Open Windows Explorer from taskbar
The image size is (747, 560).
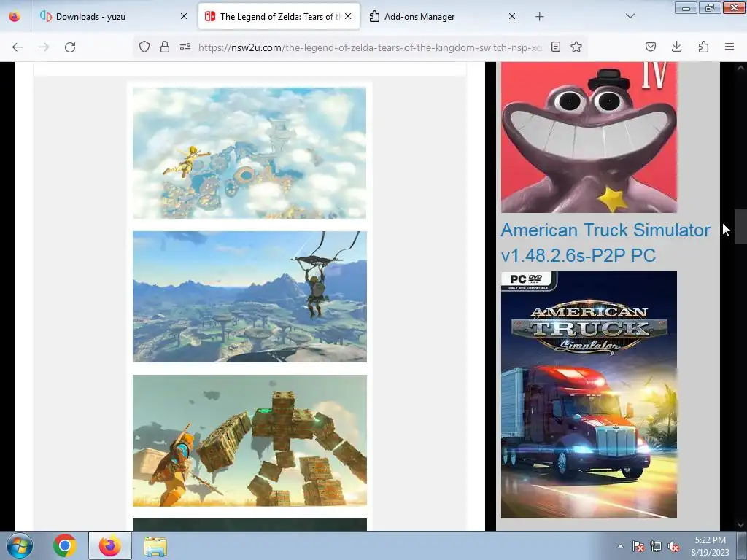pos(155,546)
